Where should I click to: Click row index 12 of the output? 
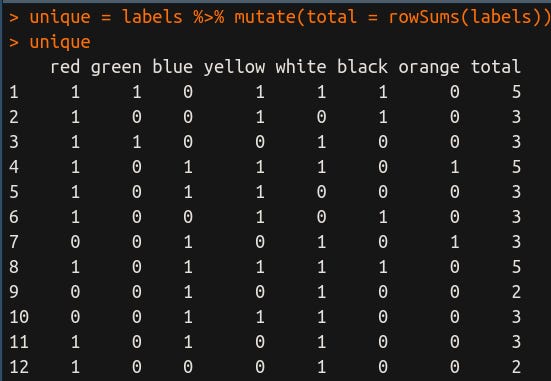click(x=19, y=367)
